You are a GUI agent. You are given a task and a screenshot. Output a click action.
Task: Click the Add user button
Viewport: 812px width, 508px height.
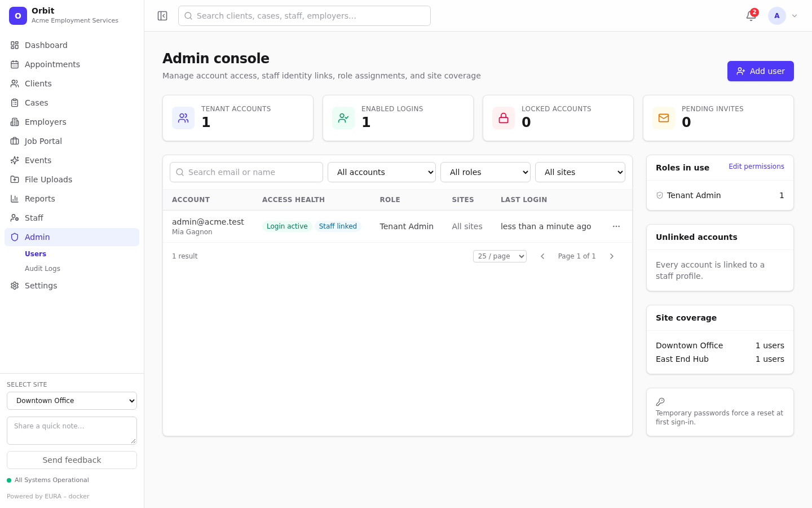(761, 71)
